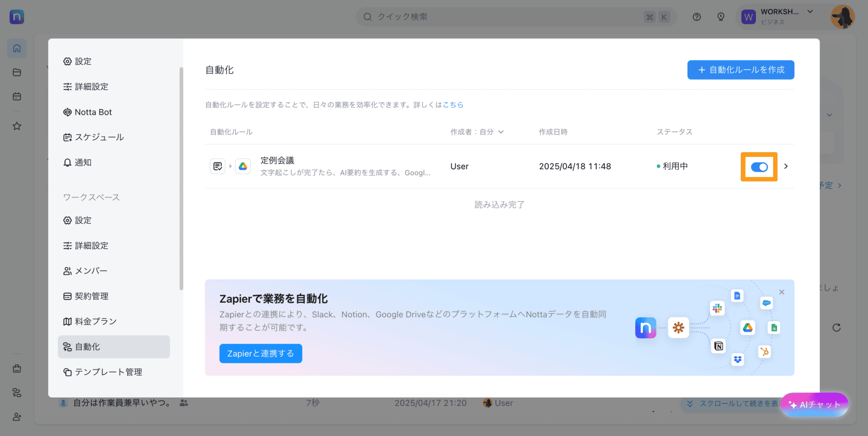Open the home icon in left rail

[17, 49]
